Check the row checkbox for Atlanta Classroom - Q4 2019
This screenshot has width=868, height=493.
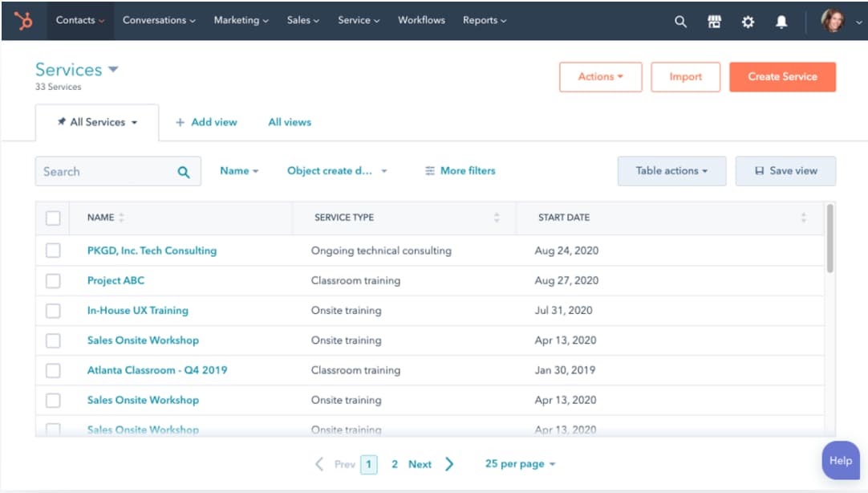53,370
